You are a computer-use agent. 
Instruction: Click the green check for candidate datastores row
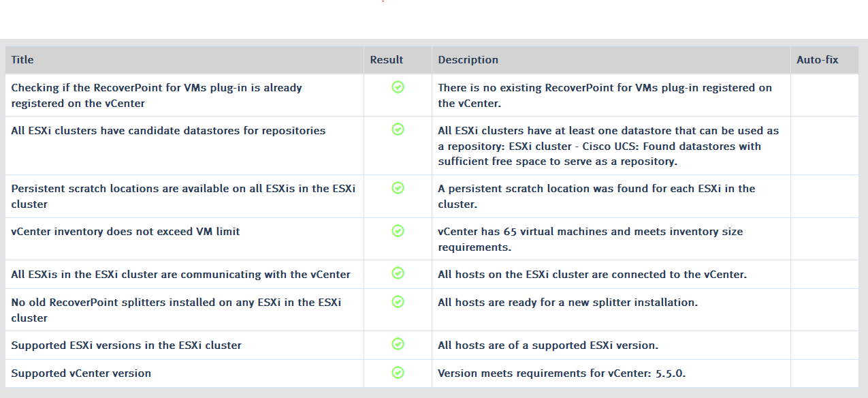pos(398,129)
